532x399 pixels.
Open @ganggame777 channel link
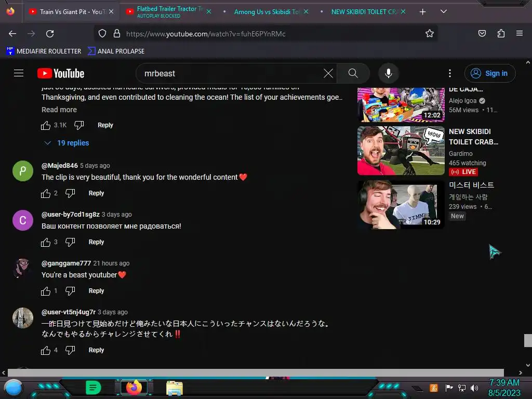[x=66, y=263]
